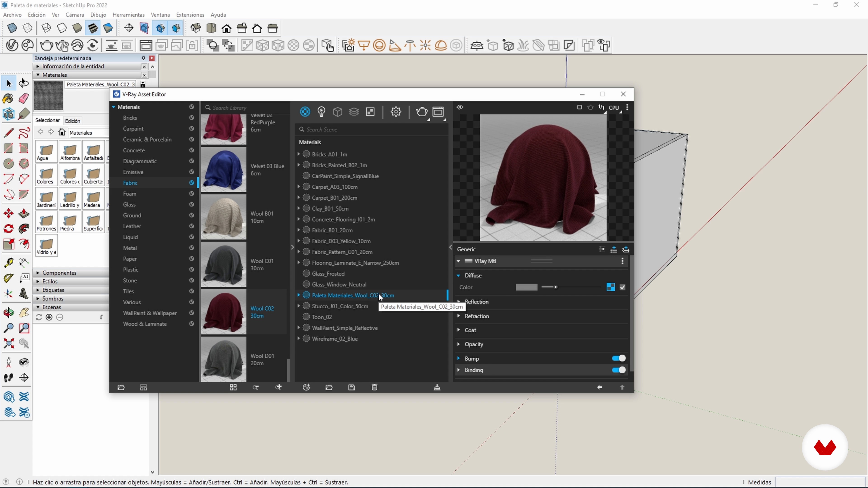Toggle Glass category check mark
The image size is (868, 488).
point(191,204)
